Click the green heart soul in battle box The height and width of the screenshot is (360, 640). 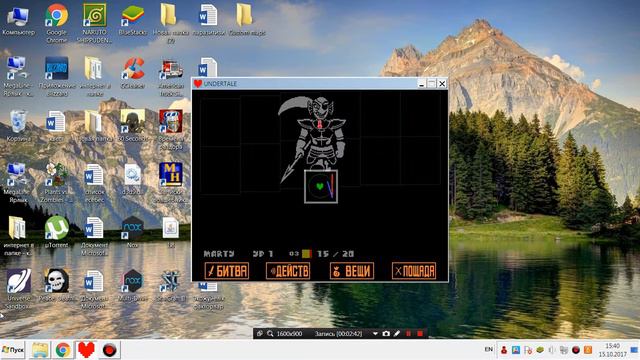coord(320,186)
